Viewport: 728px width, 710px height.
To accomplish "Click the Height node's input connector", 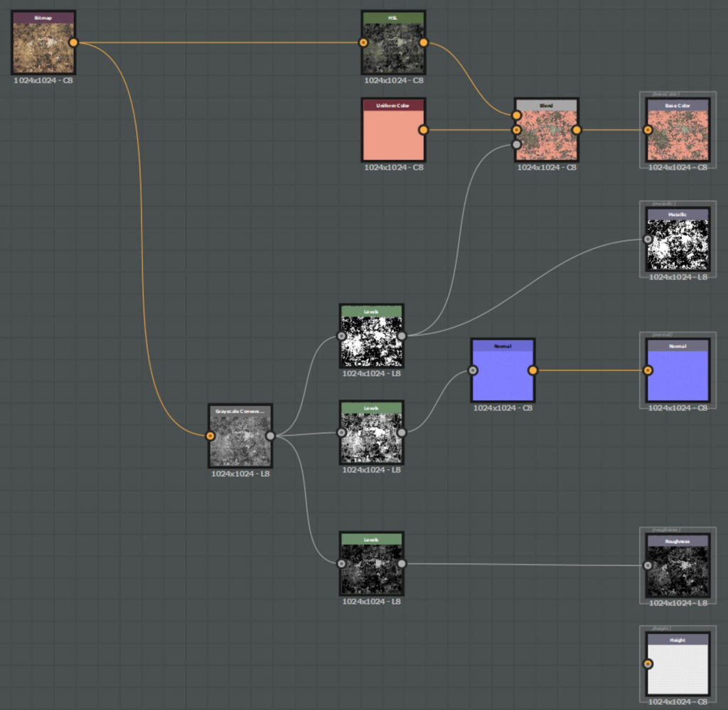I will 648,664.
